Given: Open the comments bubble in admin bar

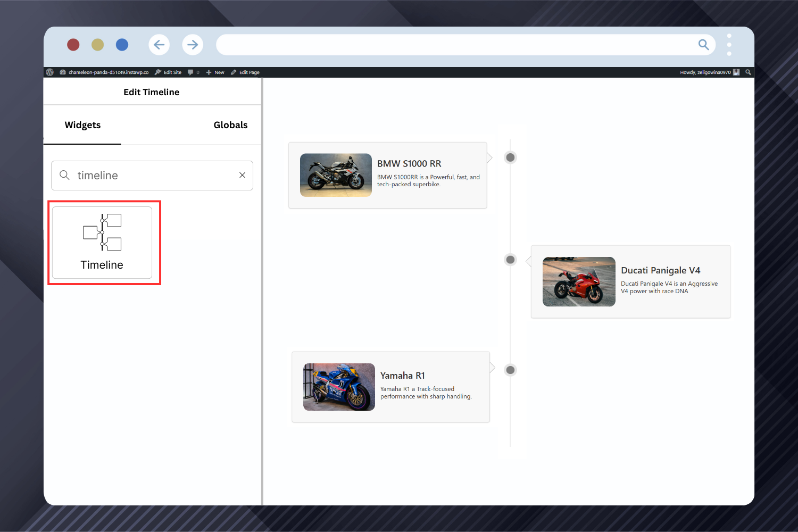Looking at the screenshot, I should pyautogui.click(x=193, y=72).
